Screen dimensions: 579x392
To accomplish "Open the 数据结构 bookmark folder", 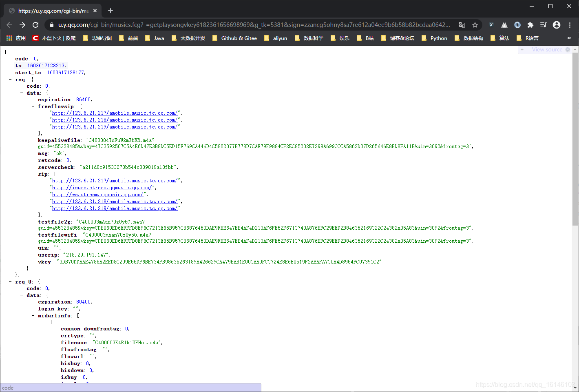I will 469,38.
